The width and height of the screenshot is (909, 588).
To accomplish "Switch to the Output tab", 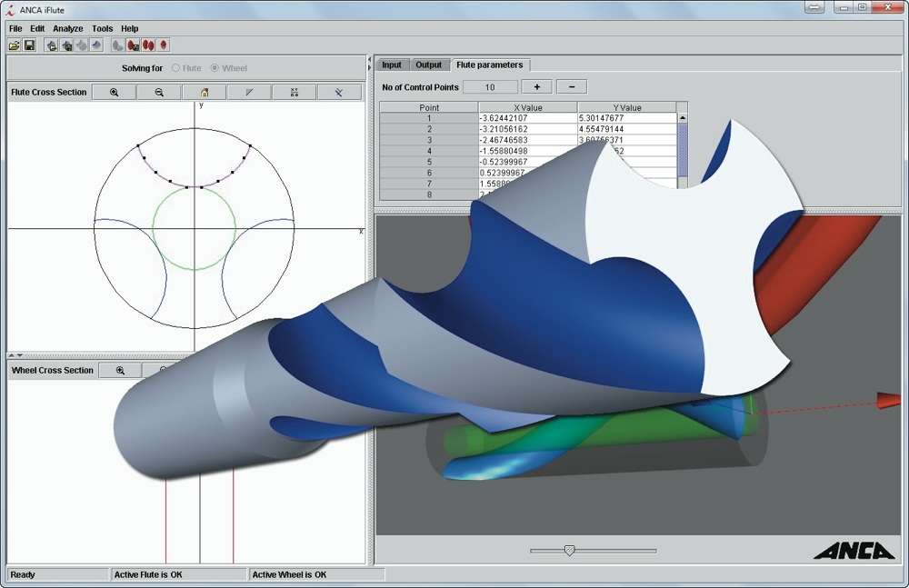I will coord(428,65).
